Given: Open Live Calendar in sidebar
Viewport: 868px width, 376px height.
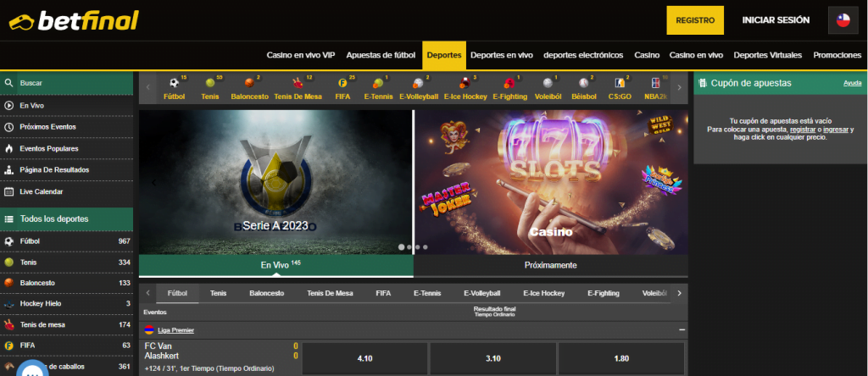Looking at the screenshot, I should tap(66, 191).
